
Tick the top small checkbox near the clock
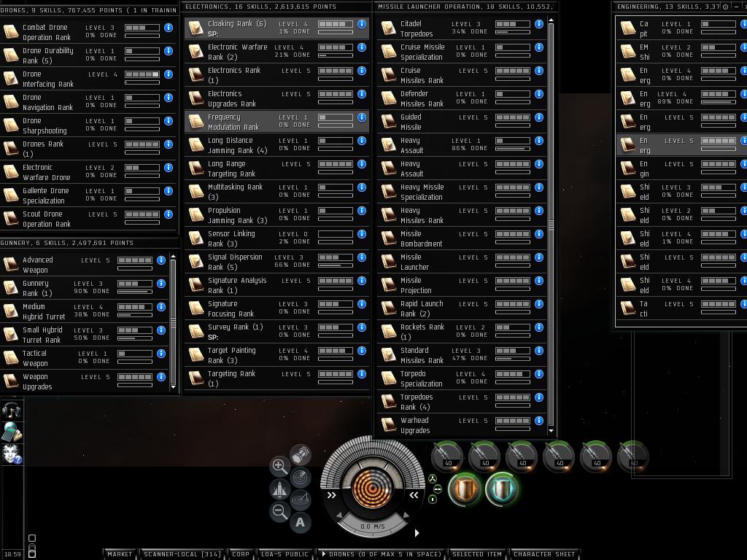point(32,538)
